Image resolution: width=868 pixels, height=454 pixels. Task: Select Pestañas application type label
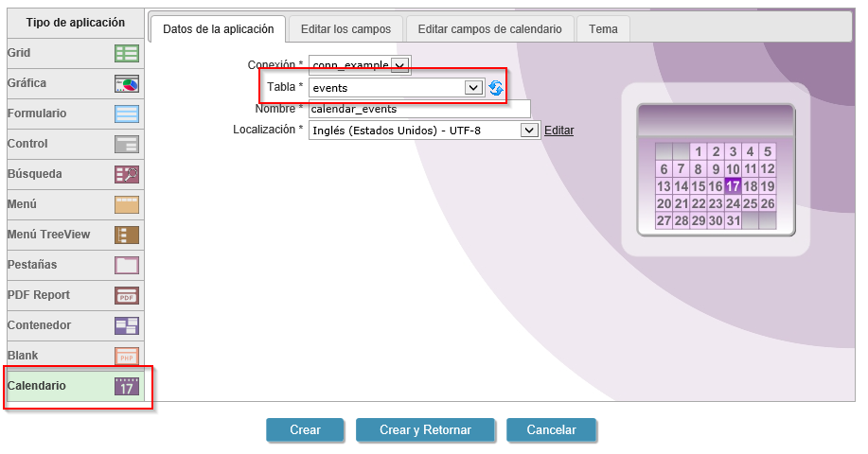[x=31, y=264]
